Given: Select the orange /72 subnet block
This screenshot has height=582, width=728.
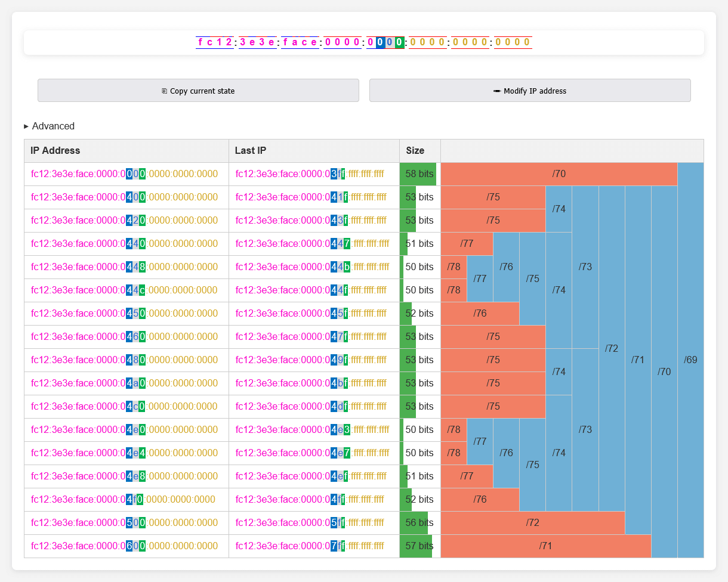Looking at the screenshot, I should (532, 522).
